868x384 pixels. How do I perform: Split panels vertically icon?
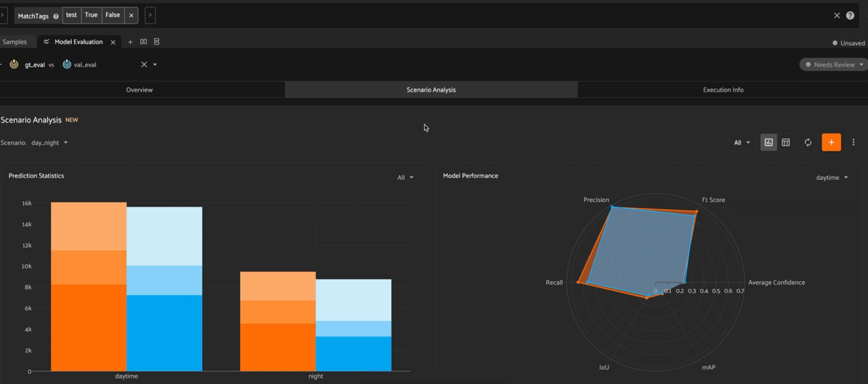pyautogui.click(x=156, y=42)
